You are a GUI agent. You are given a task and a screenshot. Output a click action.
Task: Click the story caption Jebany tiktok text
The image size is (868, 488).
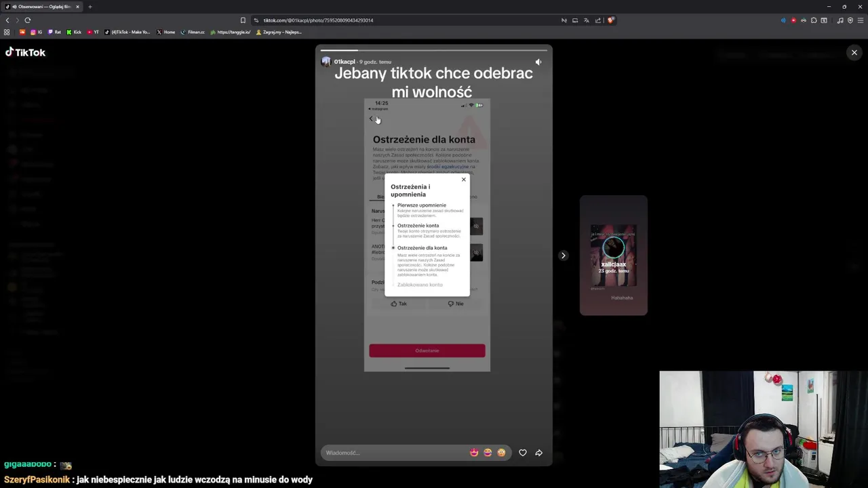coord(433,82)
